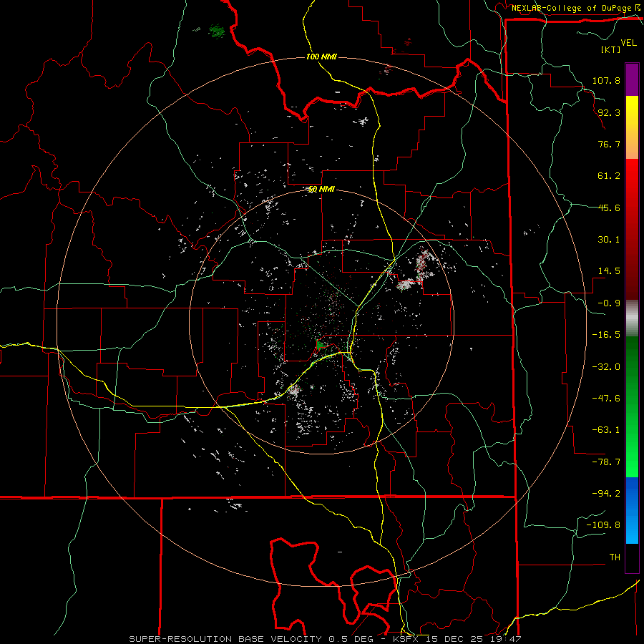Click the -94.2 value on the velocity scale
Viewport: 644px width, 644px height.
pyautogui.click(x=606, y=493)
